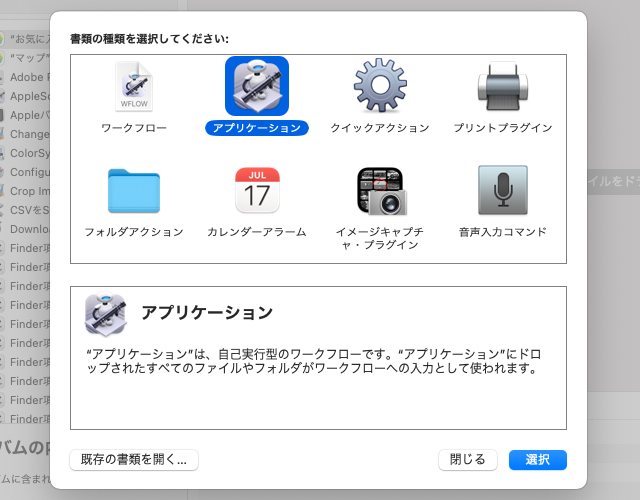Pick the 音声入力コマンド microphone icon
The width and height of the screenshot is (640, 500).
pyautogui.click(x=502, y=190)
